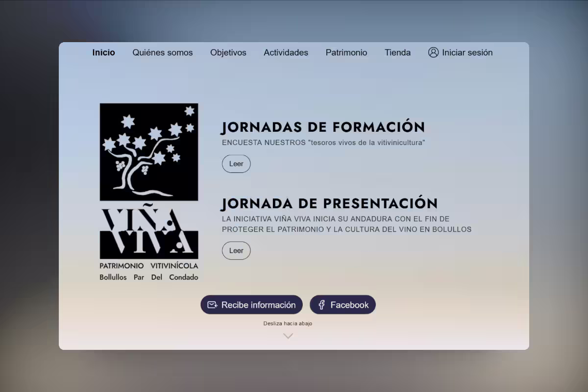Click the Facebook logo icon
Viewport: 588px width, 392px height.
pyautogui.click(x=321, y=305)
